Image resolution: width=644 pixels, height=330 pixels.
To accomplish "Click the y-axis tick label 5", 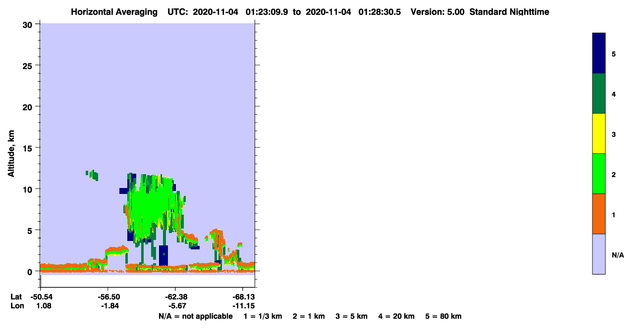I will [31, 230].
